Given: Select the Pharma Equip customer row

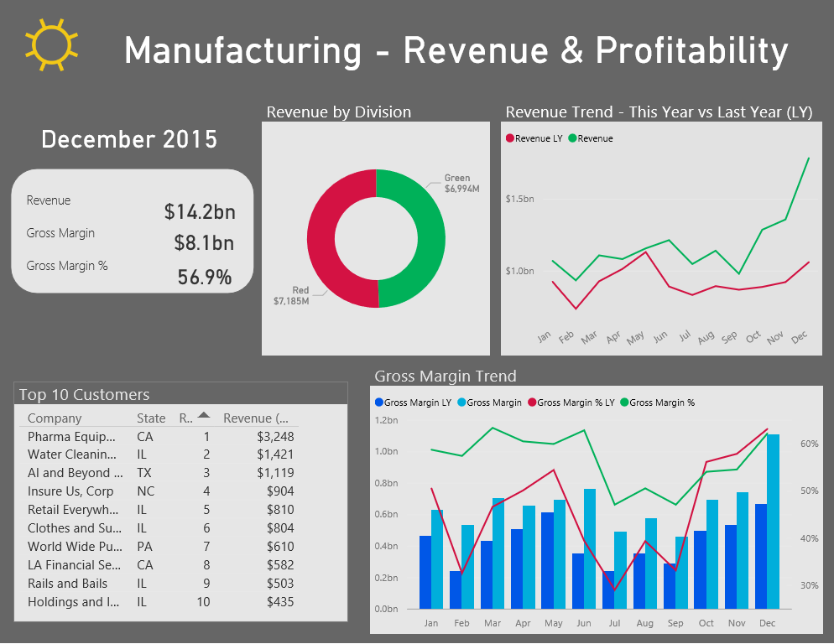Looking at the screenshot, I should click(x=72, y=437).
